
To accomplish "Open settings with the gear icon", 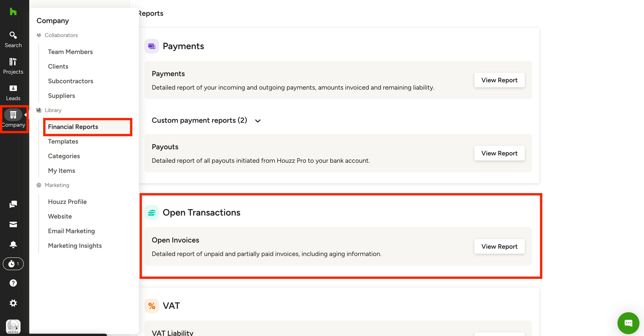I will tap(13, 303).
